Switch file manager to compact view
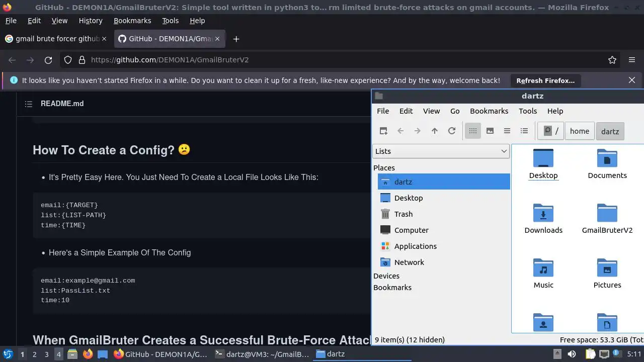Image resolution: width=644 pixels, height=362 pixels. coord(507,131)
